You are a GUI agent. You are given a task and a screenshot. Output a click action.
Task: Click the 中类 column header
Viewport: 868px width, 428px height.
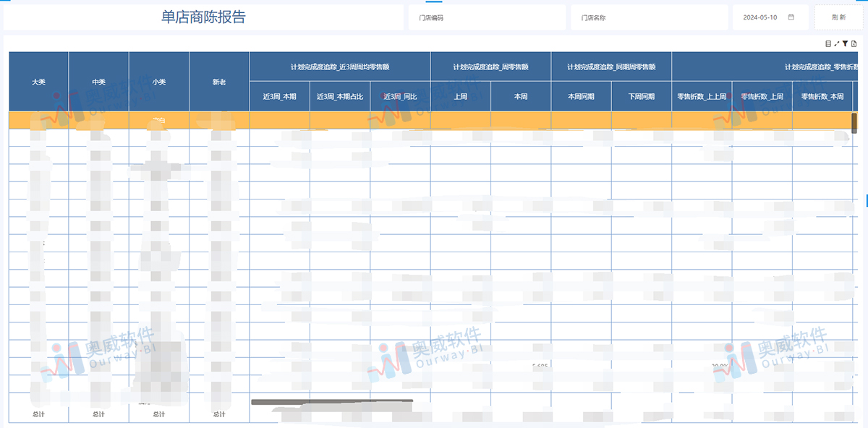tap(99, 82)
